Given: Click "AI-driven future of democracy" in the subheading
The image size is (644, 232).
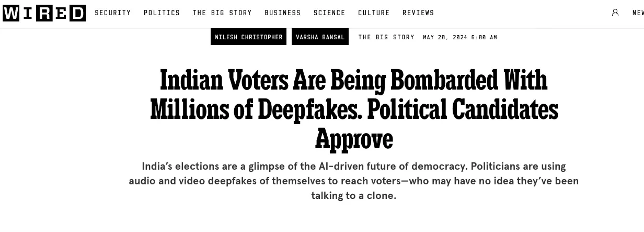Looking at the screenshot, I should pos(392,167).
